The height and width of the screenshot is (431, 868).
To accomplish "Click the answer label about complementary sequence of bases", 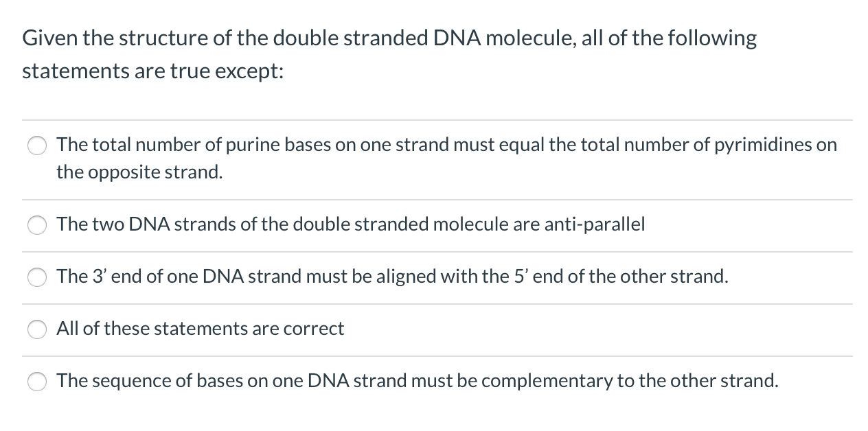I will coord(418,380).
